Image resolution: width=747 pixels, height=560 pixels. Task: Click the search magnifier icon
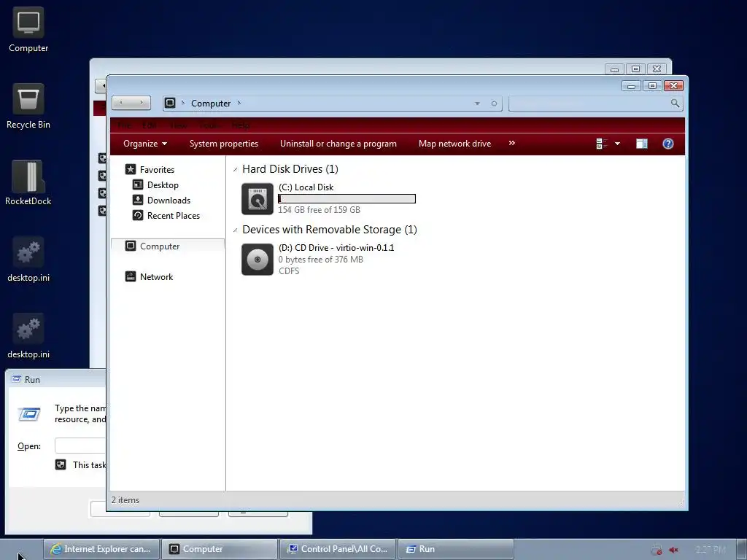click(675, 103)
